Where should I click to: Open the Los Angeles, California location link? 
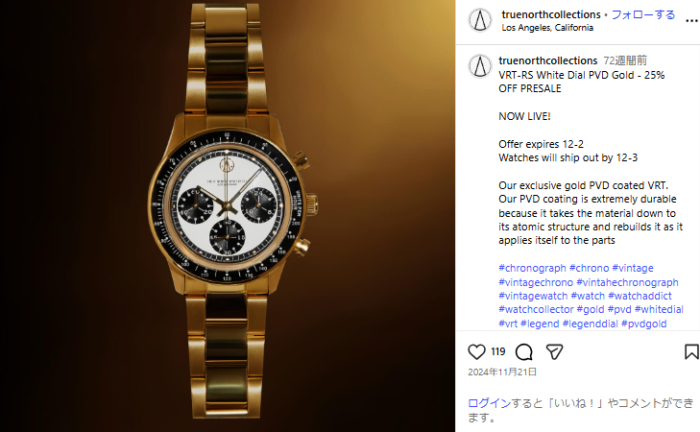click(x=547, y=28)
